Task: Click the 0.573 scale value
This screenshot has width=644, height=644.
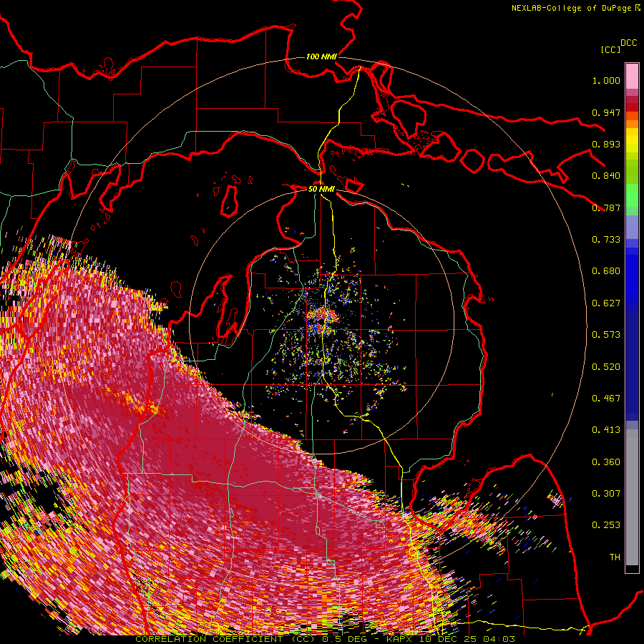Action: click(x=606, y=335)
